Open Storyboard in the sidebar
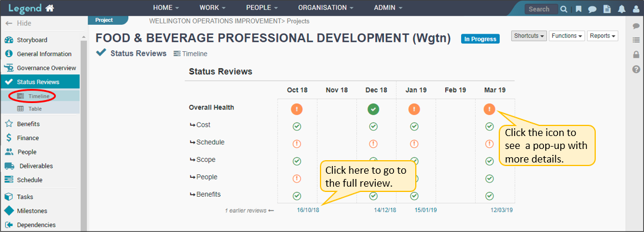The width and height of the screenshot is (644, 232). click(x=32, y=40)
